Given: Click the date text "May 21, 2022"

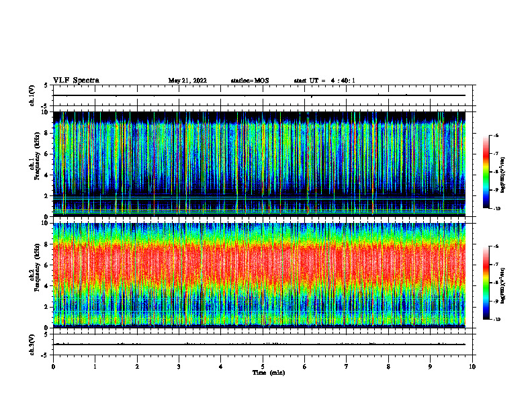Looking at the screenshot, I should click(187, 81).
